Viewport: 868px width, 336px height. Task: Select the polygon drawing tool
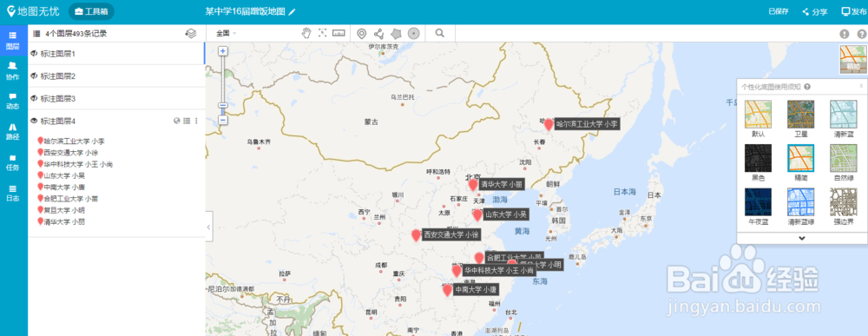click(x=396, y=34)
